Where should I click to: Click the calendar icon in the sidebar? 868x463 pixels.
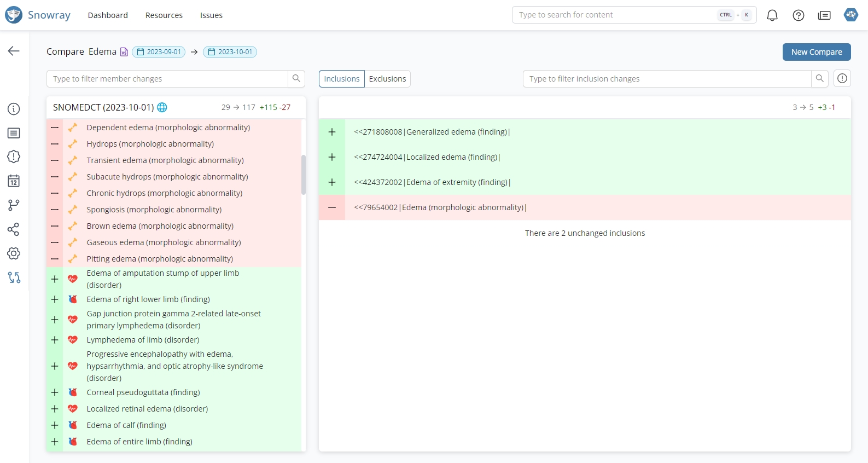click(x=14, y=181)
